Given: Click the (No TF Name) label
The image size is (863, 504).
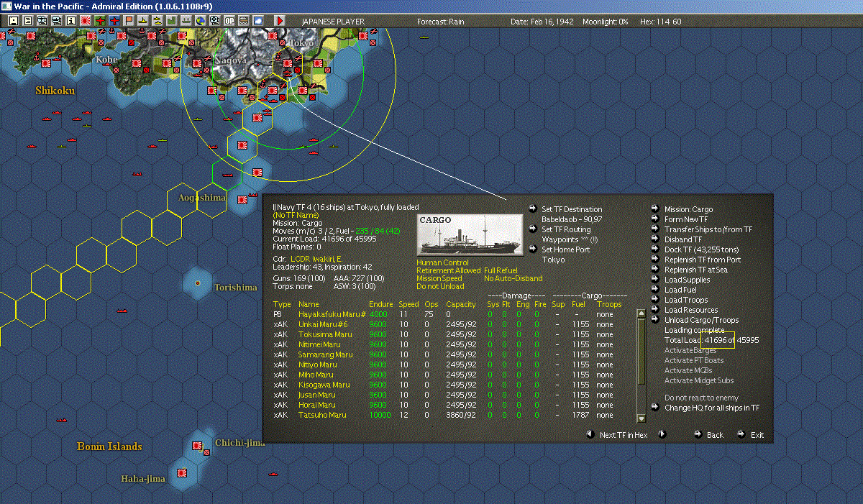Looking at the screenshot, I should 296,215.
